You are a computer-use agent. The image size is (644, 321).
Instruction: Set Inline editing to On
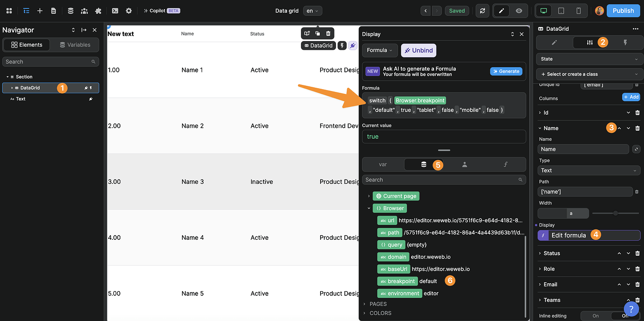pos(595,316)
